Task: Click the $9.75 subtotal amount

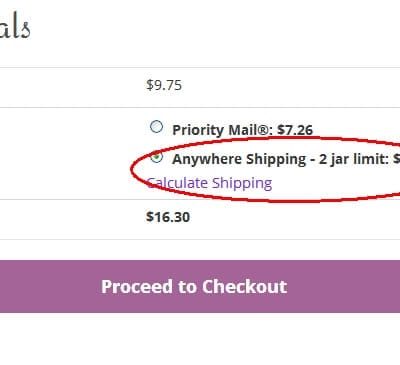Action: click(x=164, y=85)
